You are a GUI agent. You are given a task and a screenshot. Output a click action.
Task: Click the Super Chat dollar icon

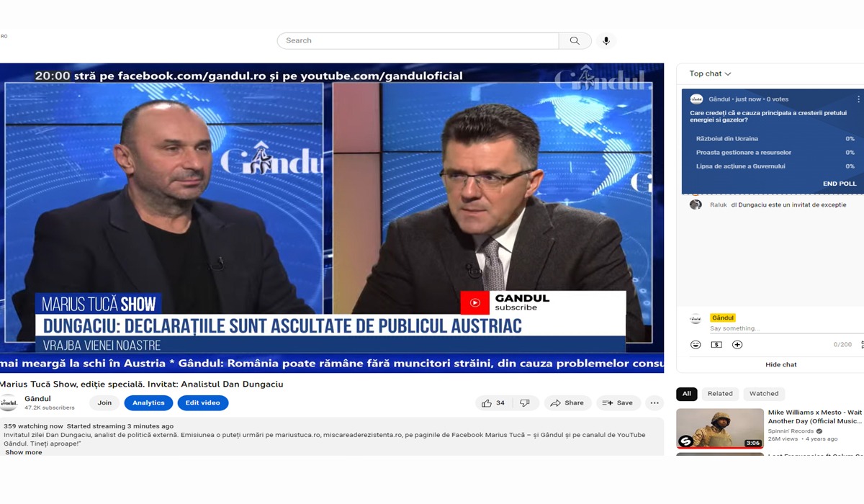point(716,345)
